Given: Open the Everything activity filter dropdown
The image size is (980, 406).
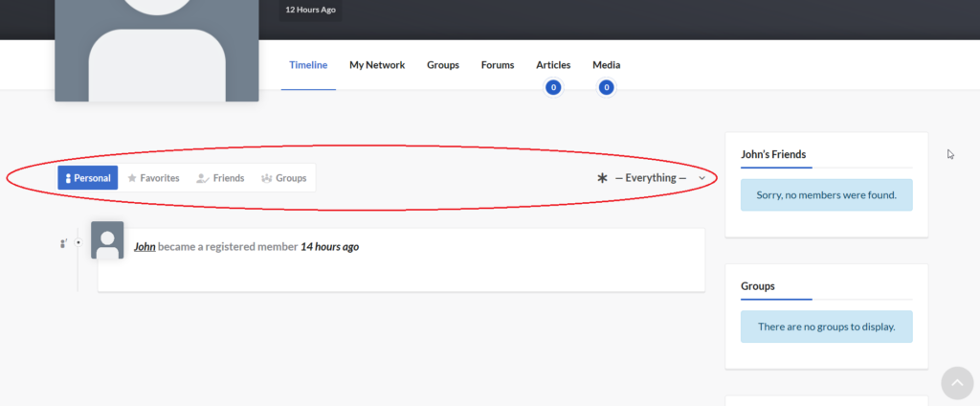Looking at the screenshot, I should (651, 178).
